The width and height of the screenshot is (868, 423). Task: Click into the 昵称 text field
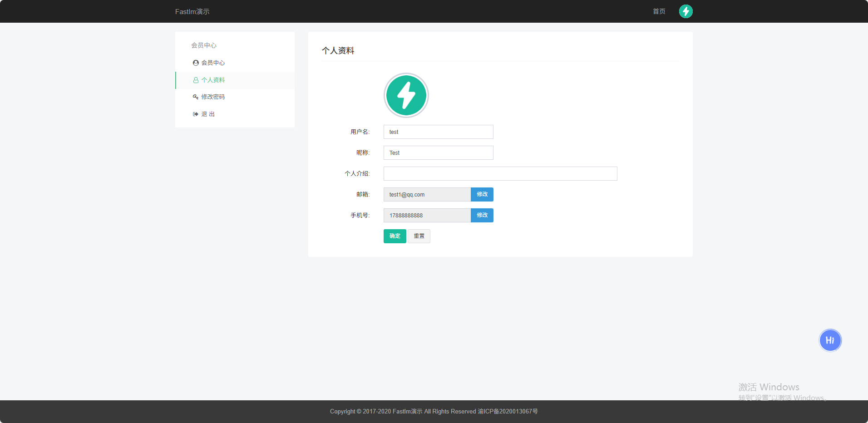coord(438,153)
